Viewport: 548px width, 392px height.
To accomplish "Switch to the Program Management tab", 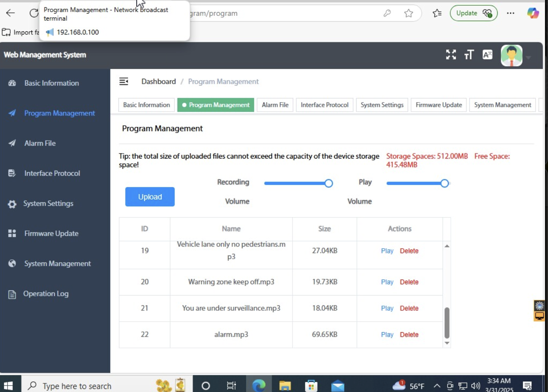I will pos(216,105).
